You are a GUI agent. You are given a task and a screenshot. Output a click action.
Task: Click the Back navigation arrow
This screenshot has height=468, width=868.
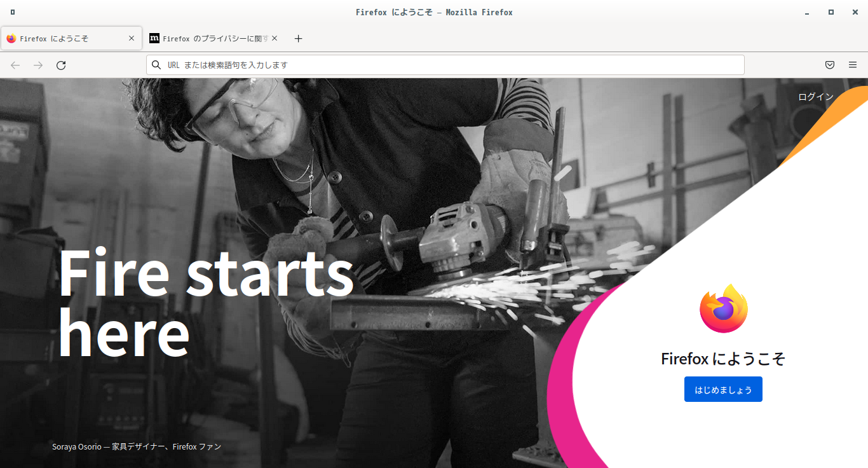tap(15, 65)
